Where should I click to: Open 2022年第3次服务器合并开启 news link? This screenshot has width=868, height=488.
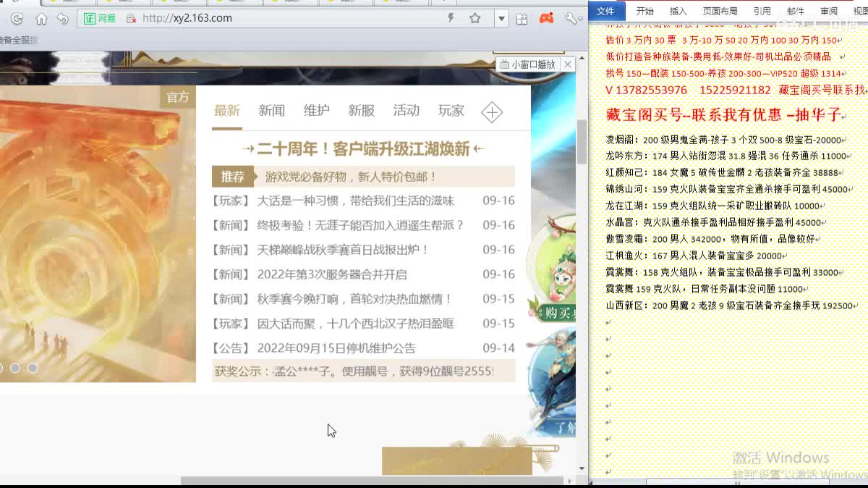[332, 274]
